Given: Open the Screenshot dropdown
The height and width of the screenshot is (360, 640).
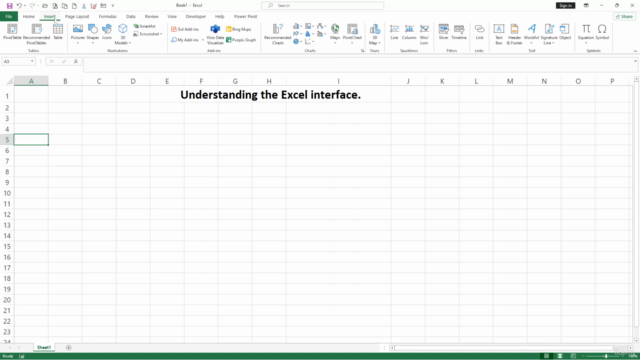Looking at the screenshot, I should [147, 34].
